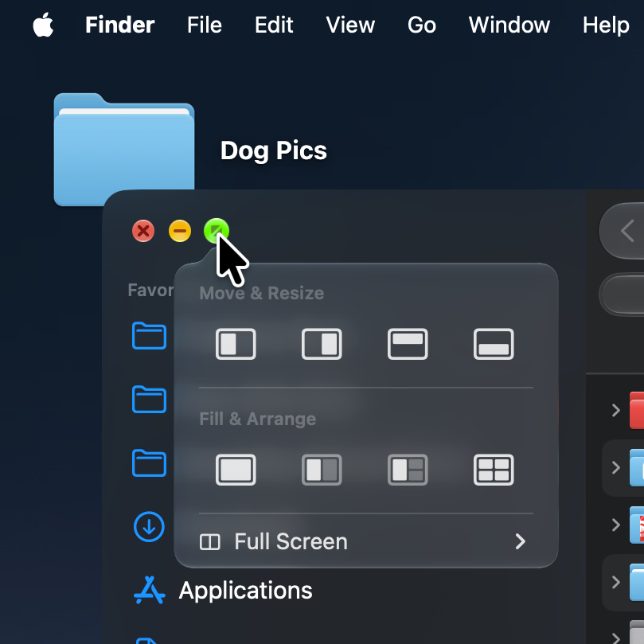
Task: Select second folder icon in sidebar favorites
Action: [149, 399]
